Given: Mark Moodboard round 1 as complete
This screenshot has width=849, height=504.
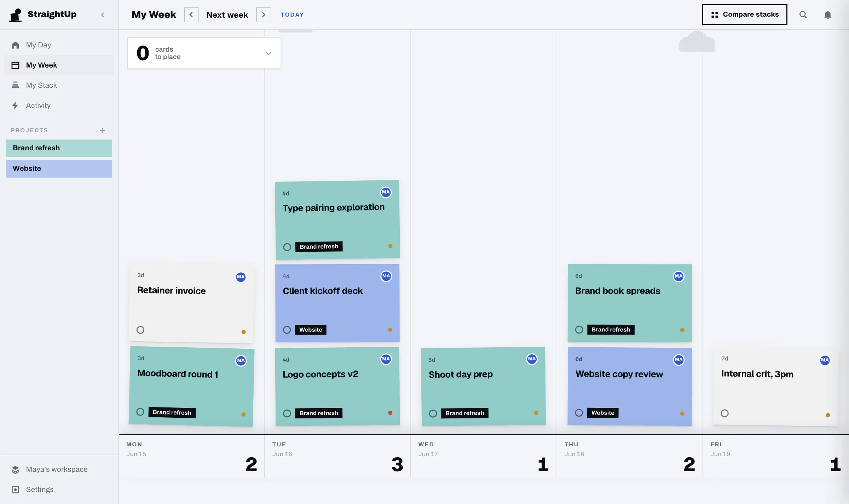Looking at the screenshot, I should coord(140,412).
